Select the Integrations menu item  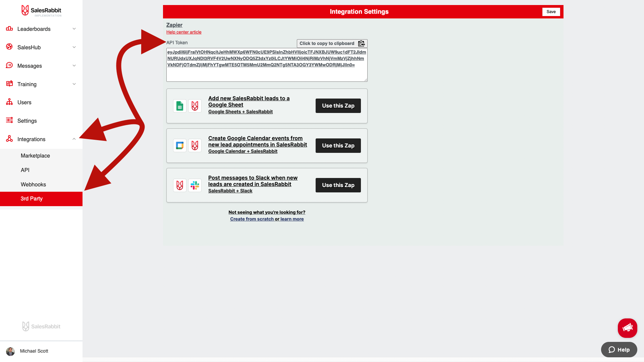(x=41, y=139)
